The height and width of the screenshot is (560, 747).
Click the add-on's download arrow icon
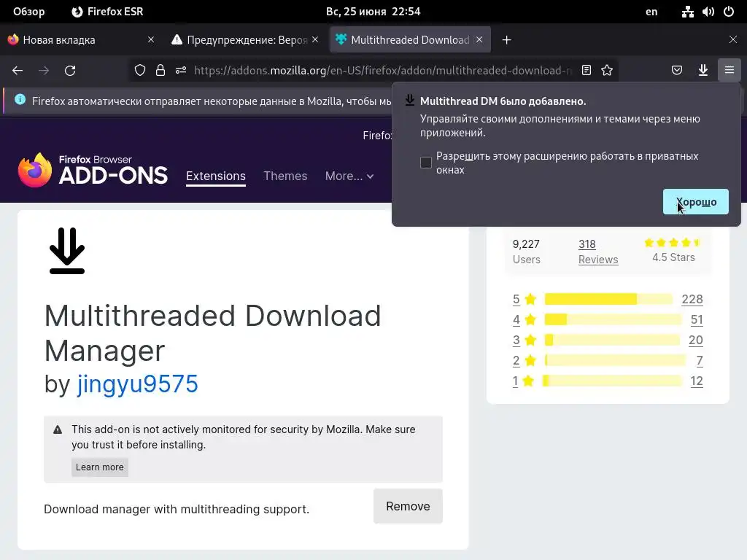pos(67,251)
